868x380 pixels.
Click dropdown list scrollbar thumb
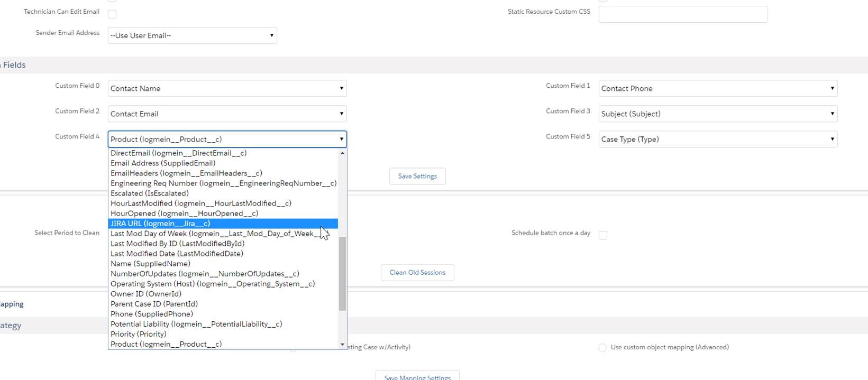click(x=342, y=274)
